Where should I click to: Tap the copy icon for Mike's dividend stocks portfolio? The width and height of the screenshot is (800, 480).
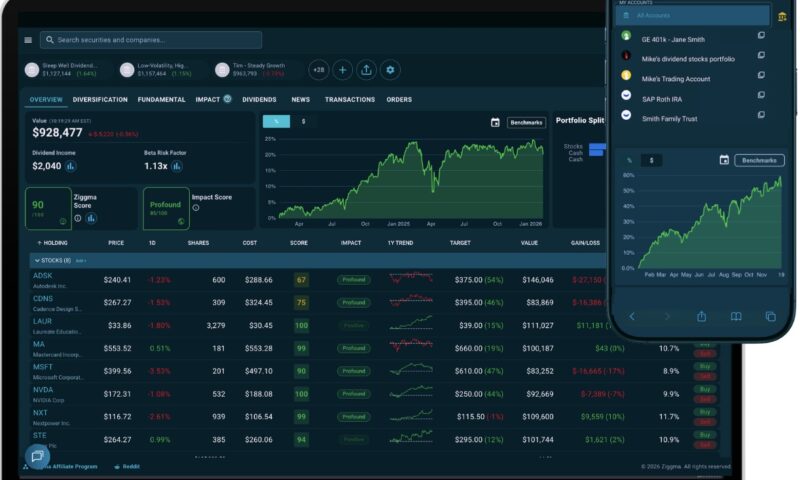(x=761, y=55)
